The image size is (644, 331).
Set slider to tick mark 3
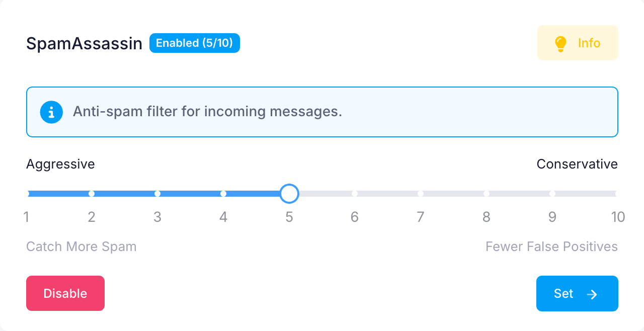157,194
